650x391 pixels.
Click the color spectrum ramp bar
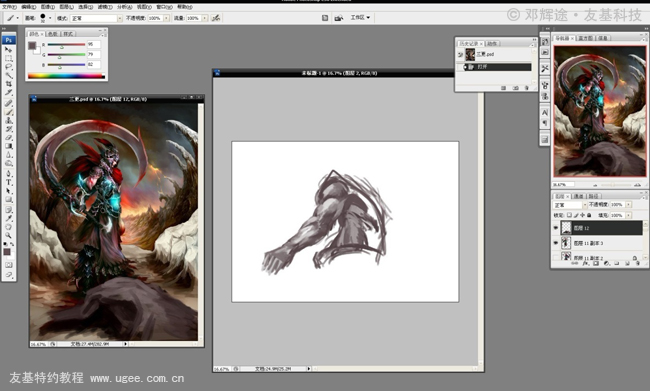(66, 76)
